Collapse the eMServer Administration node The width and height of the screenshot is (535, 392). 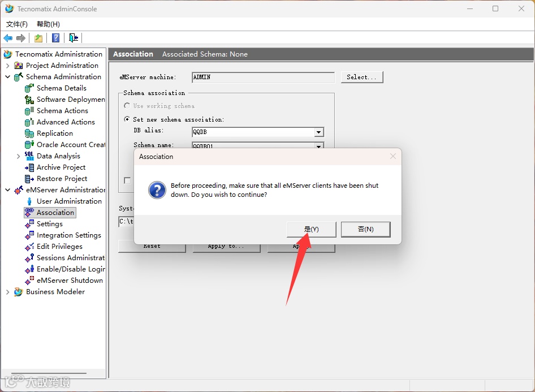pyautogui.click(x=7, y=189)
